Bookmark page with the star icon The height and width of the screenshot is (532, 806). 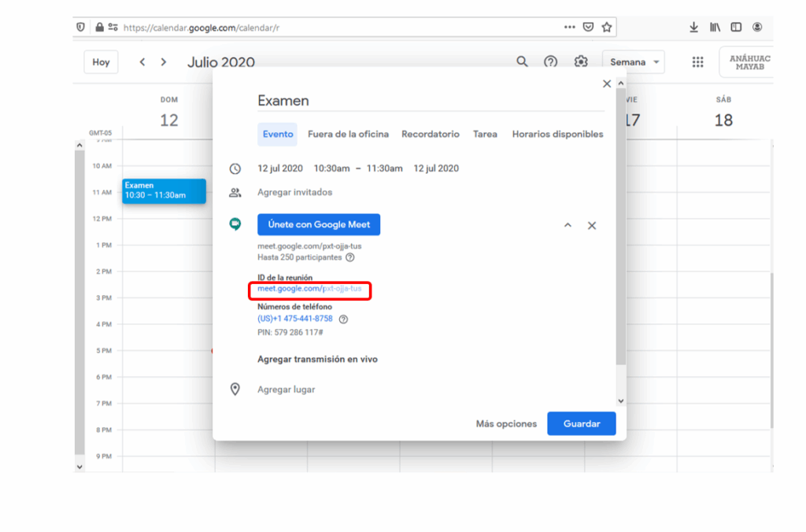click(607, 27)
